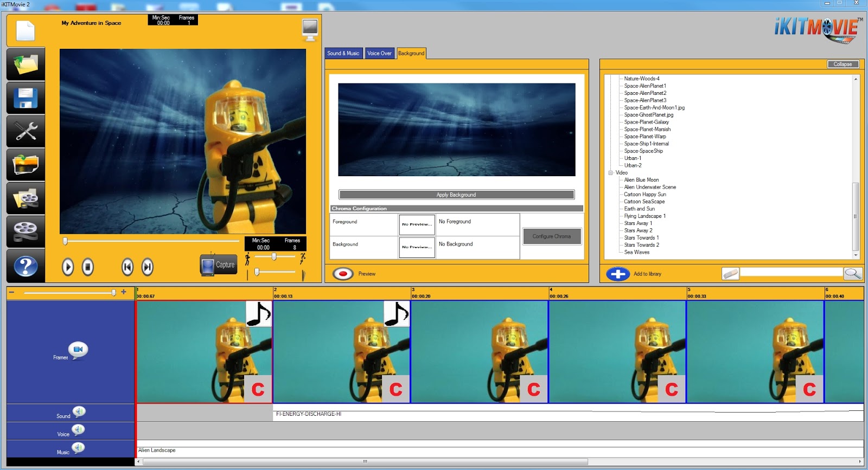The width and height of the screenshot is (868, 470).
Task: Select the Alien Landscape music clip
Action: click(500, 451)
